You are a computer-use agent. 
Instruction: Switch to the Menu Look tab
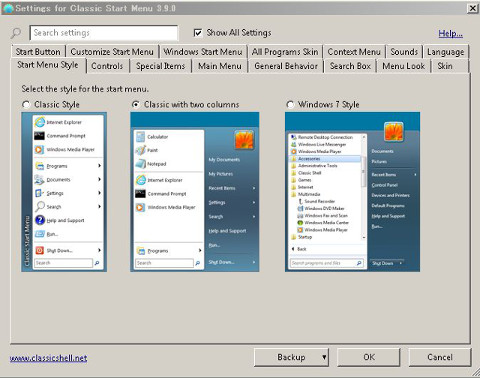click(404, 66)
